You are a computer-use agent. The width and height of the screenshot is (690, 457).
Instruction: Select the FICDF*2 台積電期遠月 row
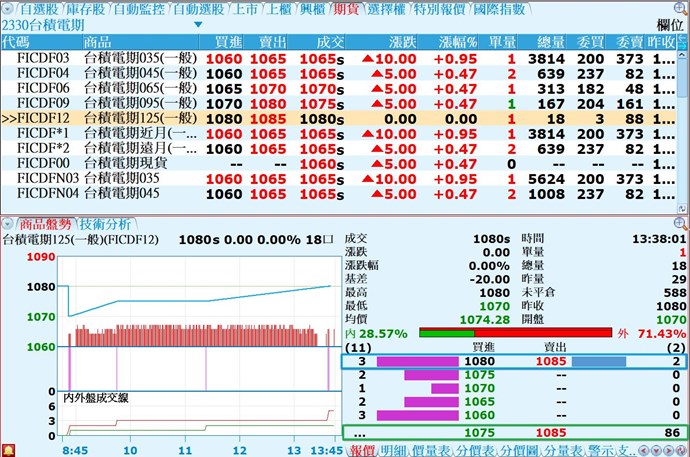(339, 148)
